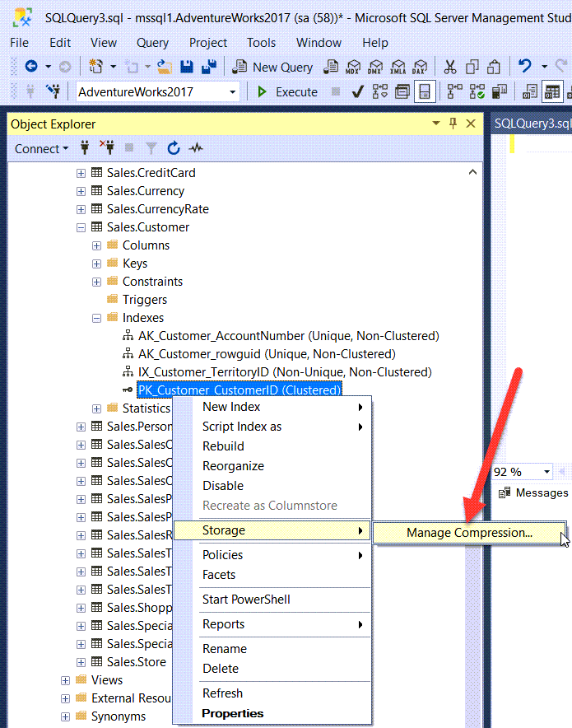Click the Copy icon in the toolbar
This screenshot has height=728, width=572.
tap(472, 67)
